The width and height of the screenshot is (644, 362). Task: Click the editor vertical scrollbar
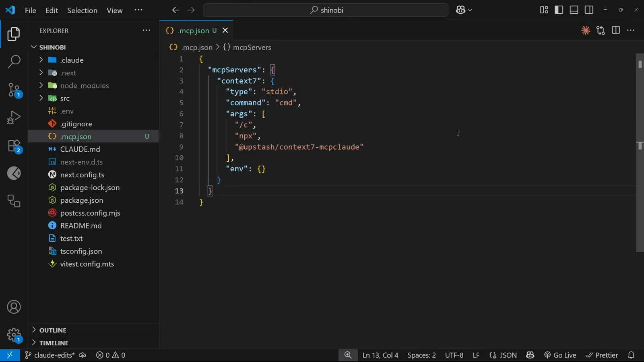(640, 153)
